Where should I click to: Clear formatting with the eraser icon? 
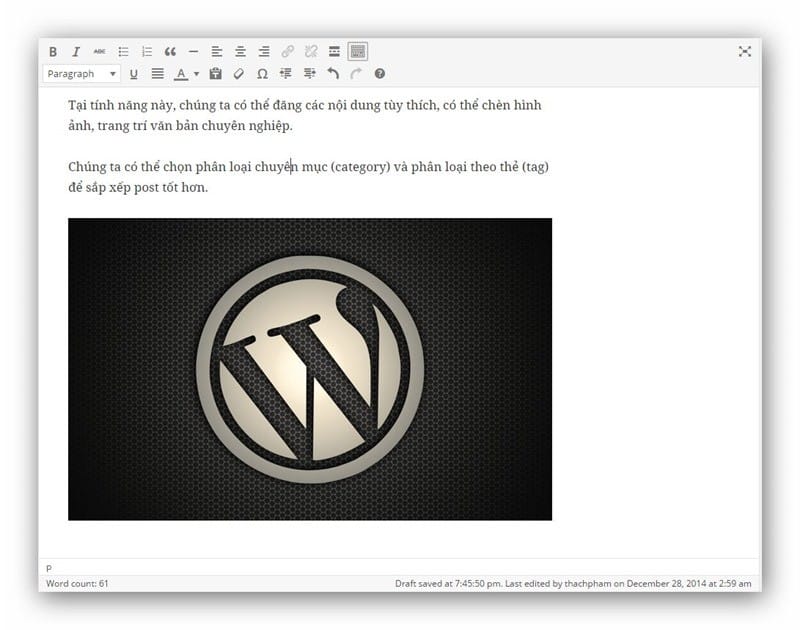(239, 74)
